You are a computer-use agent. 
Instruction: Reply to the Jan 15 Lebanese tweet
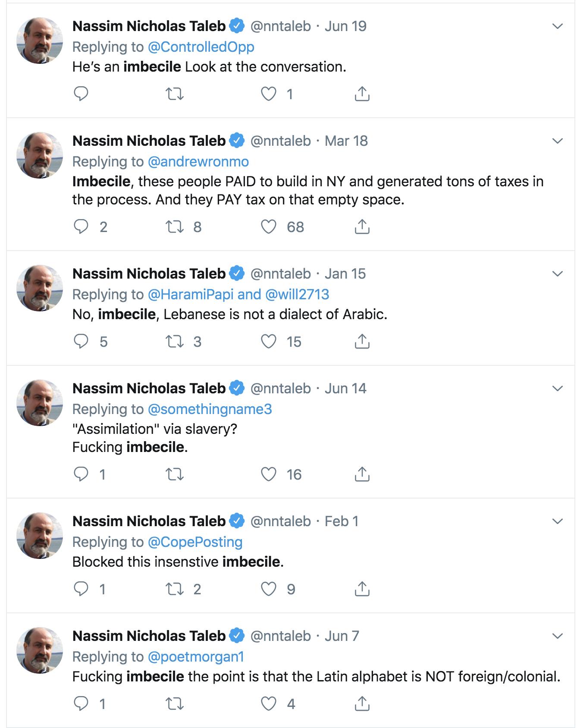[x=81, y=341]
